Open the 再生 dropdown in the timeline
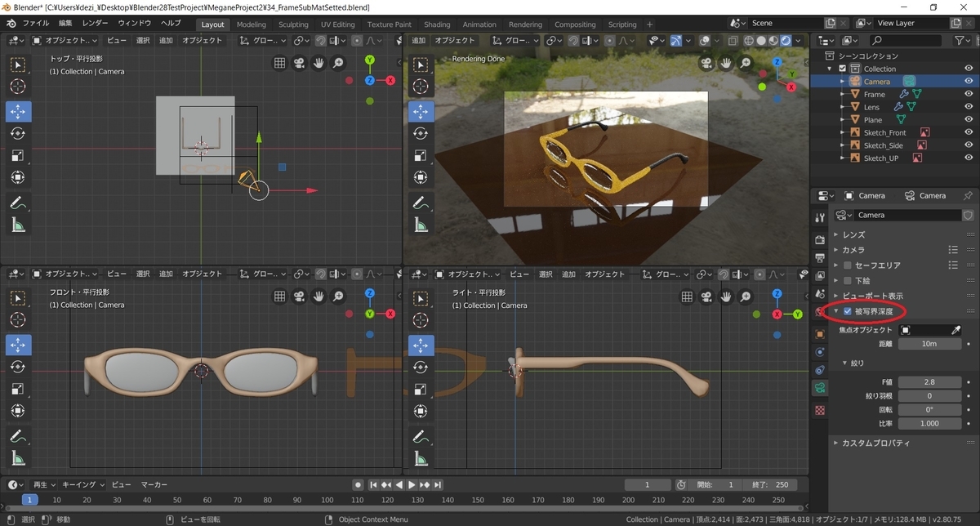The image size is (980, 526). (x=43, y=484)
